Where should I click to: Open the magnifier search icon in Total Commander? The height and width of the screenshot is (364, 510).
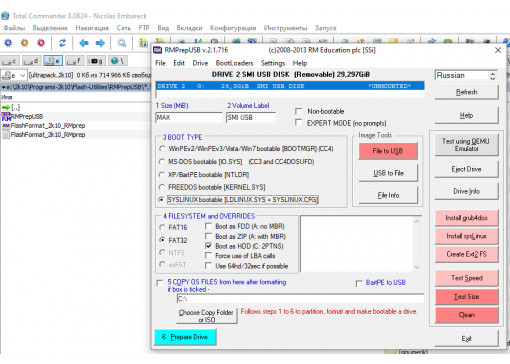(122, 43)
